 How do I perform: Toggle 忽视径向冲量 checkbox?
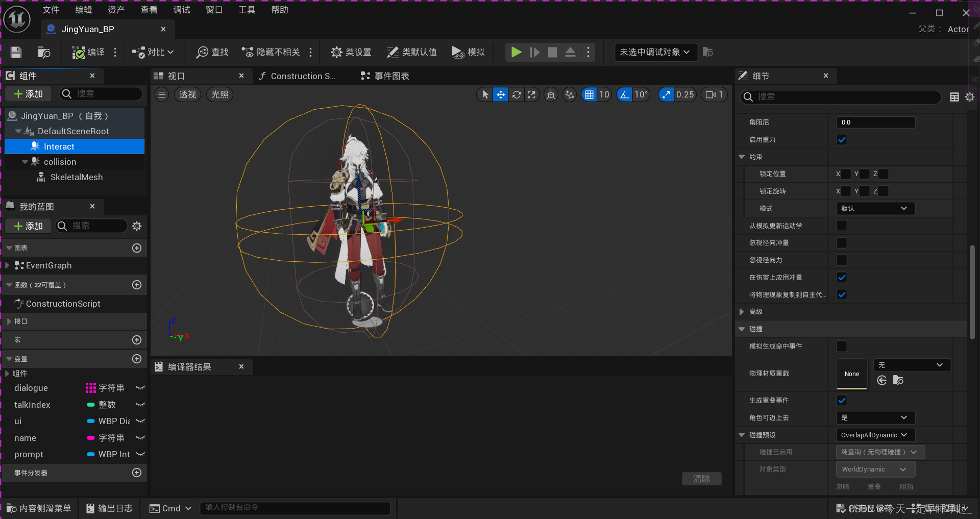[842, 243]
